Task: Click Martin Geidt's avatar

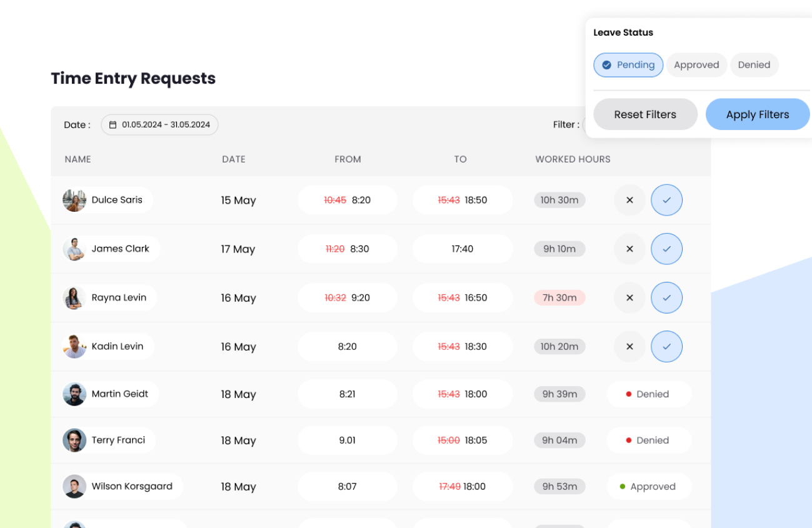Action: tap(74, 394)
